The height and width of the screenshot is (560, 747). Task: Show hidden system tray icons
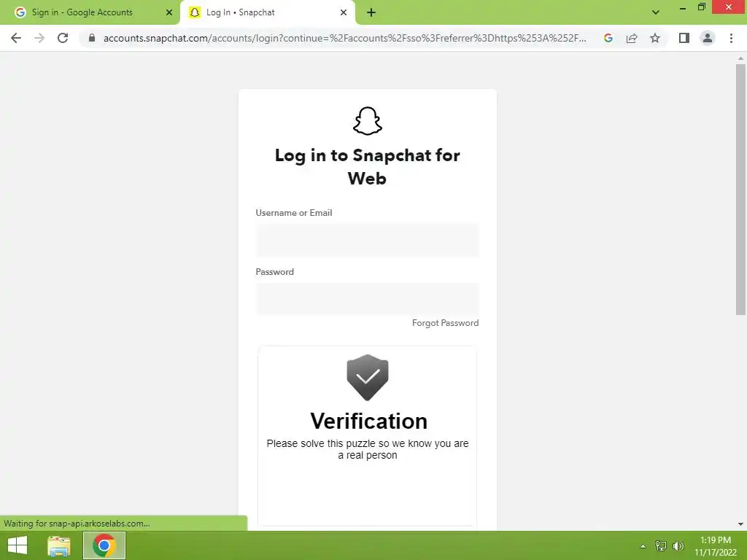643,546
